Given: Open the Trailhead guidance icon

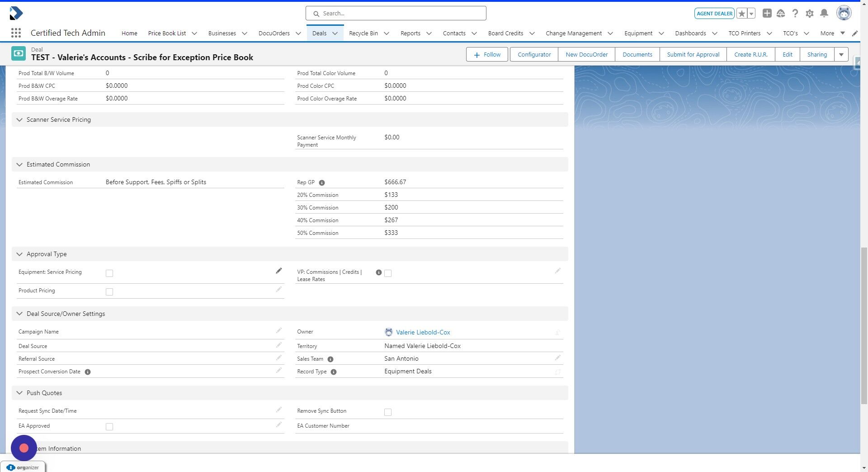Looking at the screenshot, I should [x=781, y=13].
